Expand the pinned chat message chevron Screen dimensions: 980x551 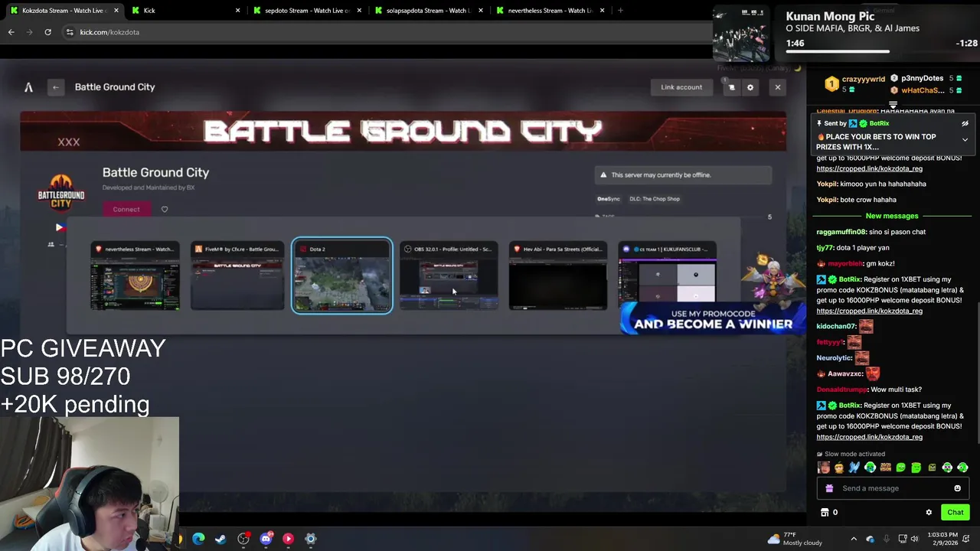point(965,140)
